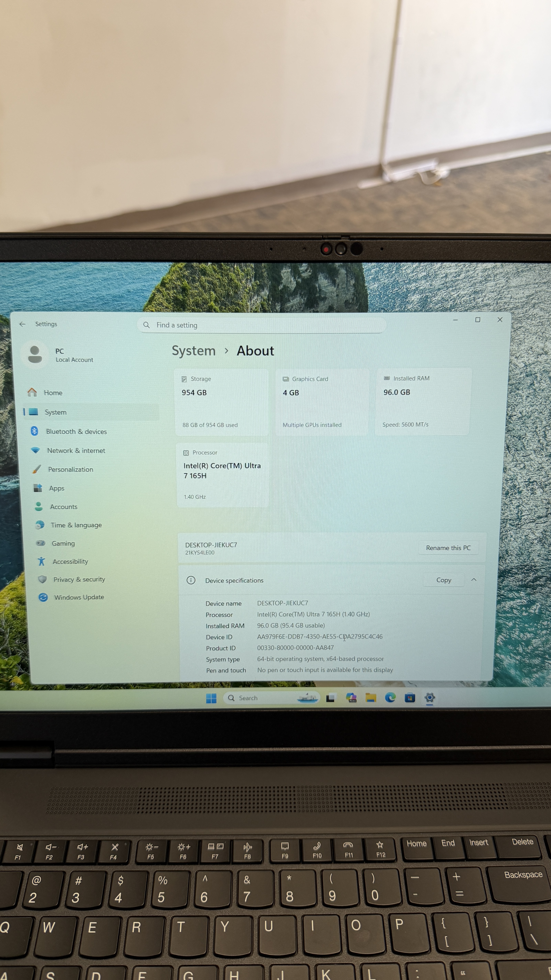The image size is (551, 980).
Task: Click the Apps icon in the sidebar
Action: [x=38, y=488]
